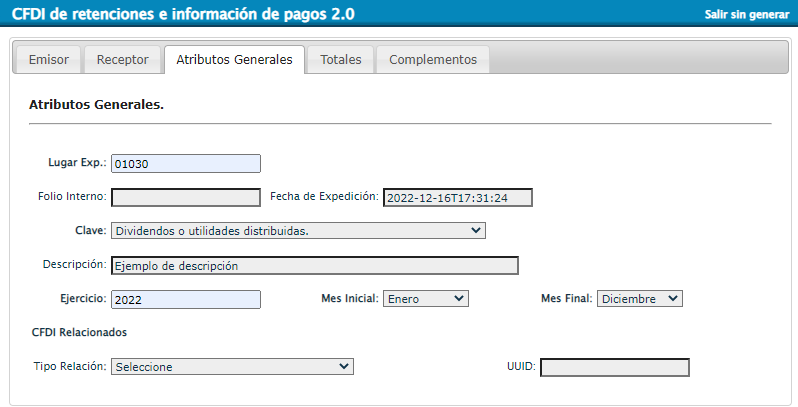Open the Tipo Relación dropdown
The width and height of the screenshot is (798, 407).
point(232,366)
